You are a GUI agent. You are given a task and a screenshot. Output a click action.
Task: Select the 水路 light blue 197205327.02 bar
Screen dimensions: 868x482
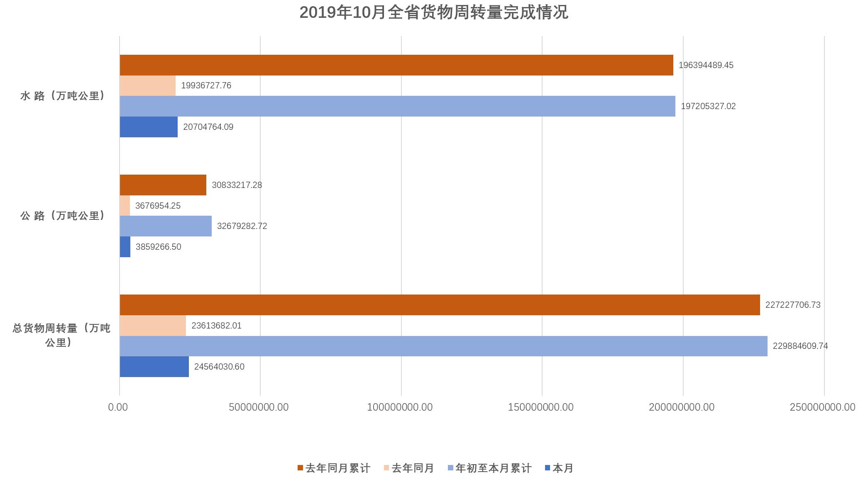pos(397,106)
